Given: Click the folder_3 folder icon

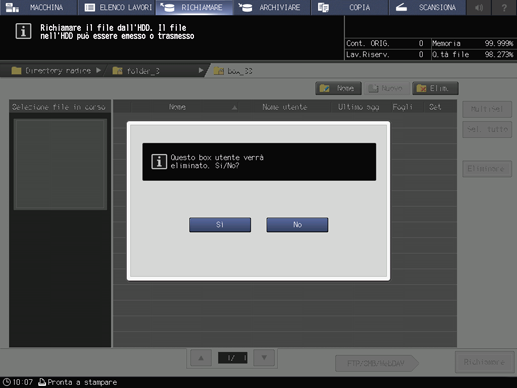Looking at the screenshot, I should point(117,71).
